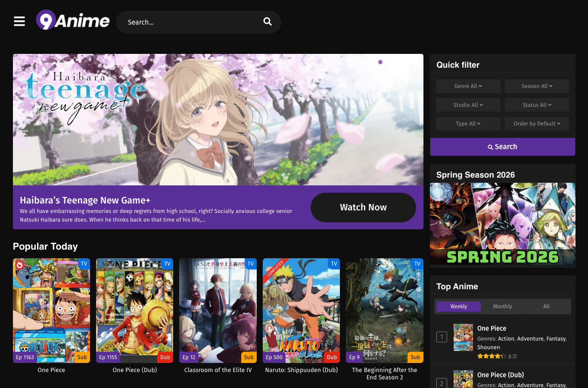
Task: Open the Order by Default dropdown
Action: [537, 123]
